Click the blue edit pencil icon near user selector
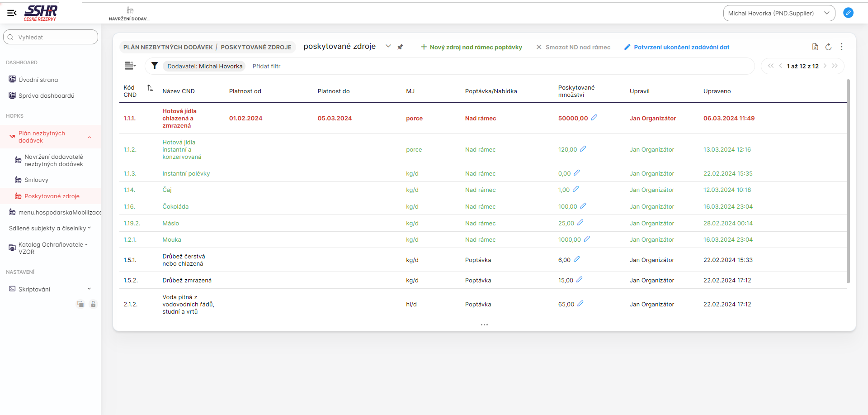This screenshot has height=415, width=868. (848, 13)
